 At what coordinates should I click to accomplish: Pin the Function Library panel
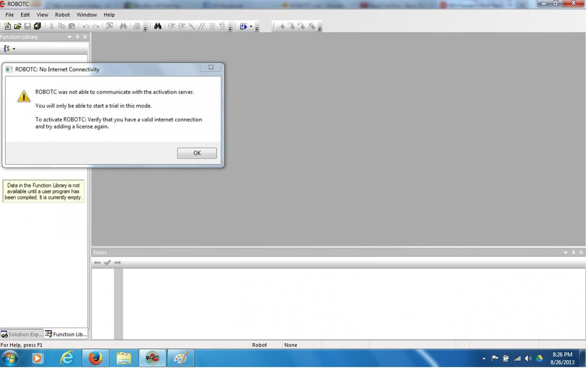point(77,37)
